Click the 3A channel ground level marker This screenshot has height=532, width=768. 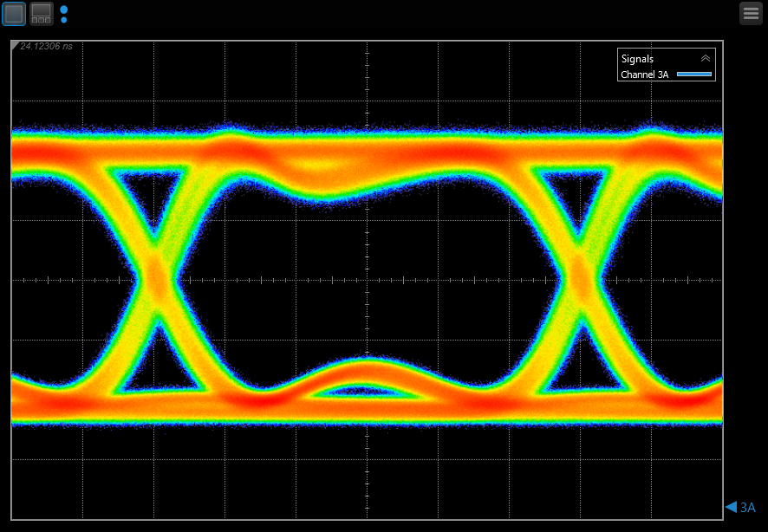point(740,507)
